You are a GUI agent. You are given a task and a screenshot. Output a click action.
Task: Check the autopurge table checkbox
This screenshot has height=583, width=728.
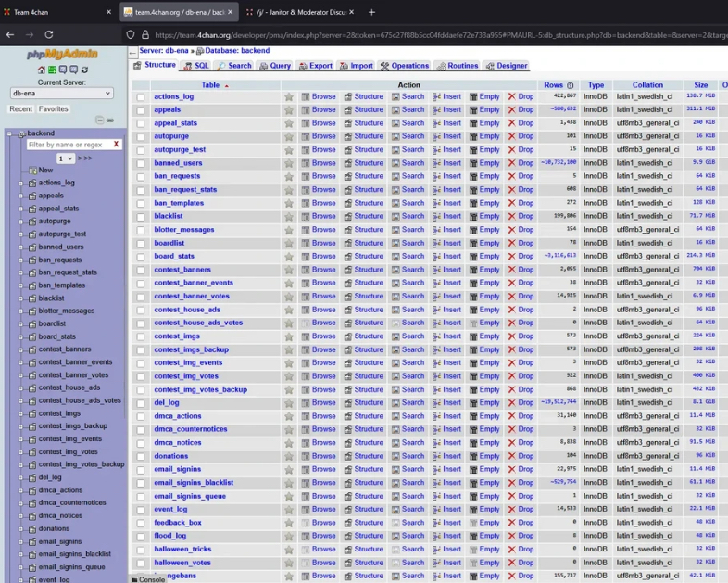click(141, 137)
